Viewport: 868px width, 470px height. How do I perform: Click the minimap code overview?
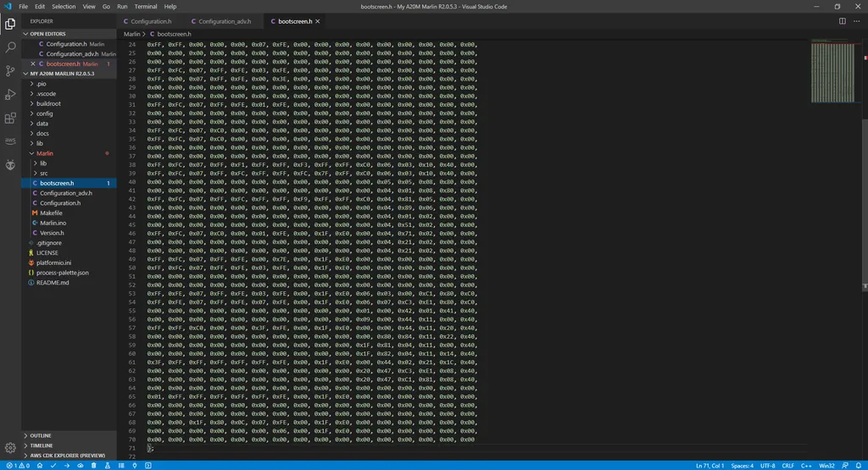tap(832, 72)
